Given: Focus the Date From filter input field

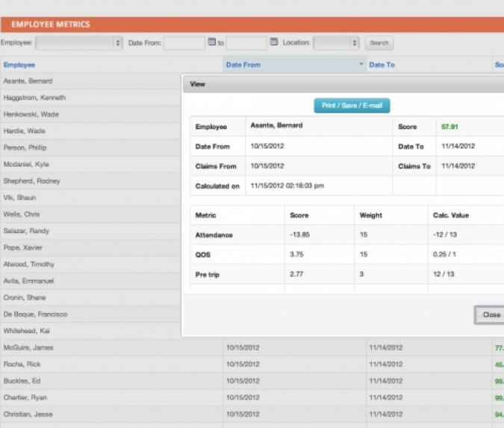Looking at the screenshot, I should tap(184, 43).
